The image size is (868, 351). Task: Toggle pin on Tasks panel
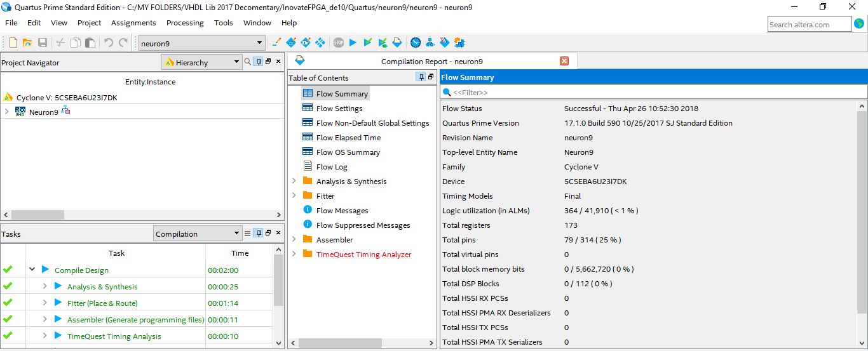pos(259,234)
